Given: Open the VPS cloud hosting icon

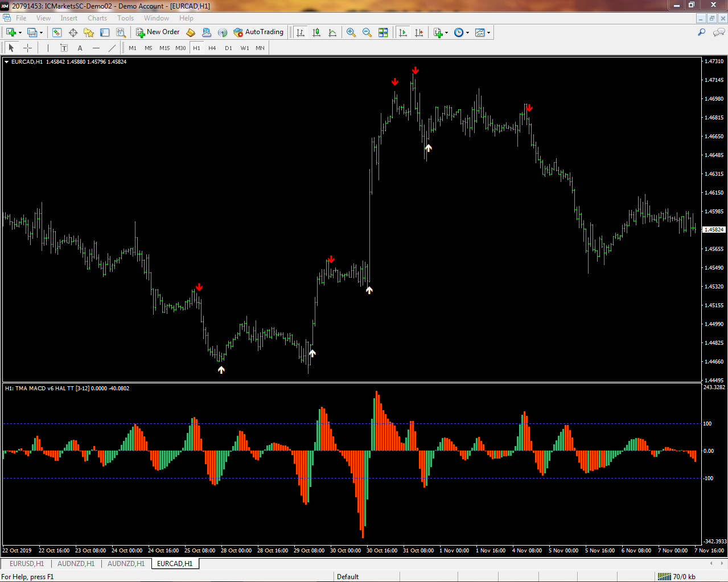Looking at the screenshot, I should pos(207,32).
